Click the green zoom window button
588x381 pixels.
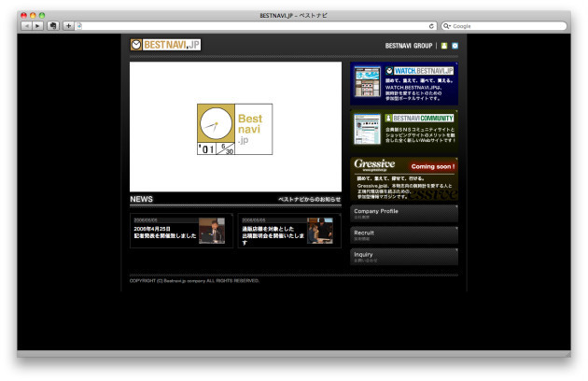click(42, 15)
